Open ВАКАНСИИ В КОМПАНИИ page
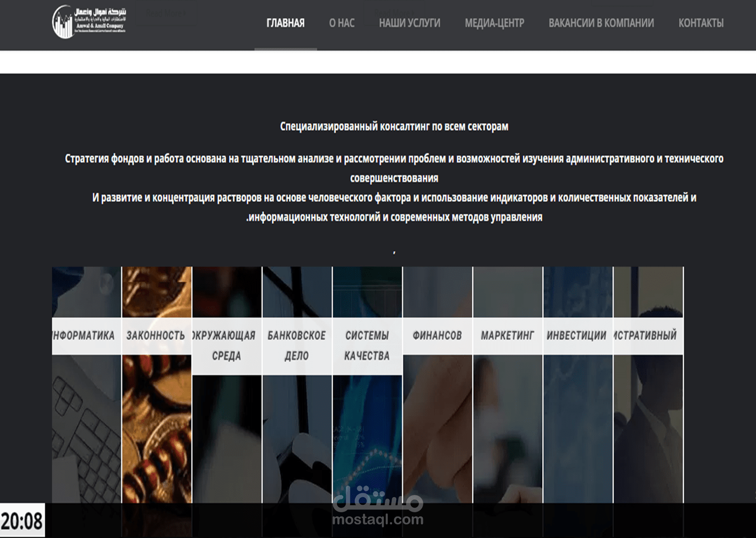 click(x=601, y=23)
